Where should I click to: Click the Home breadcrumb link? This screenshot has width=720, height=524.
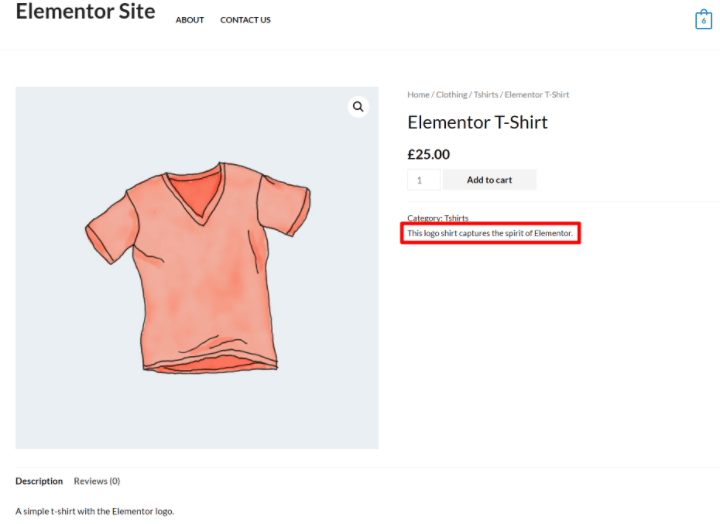tap(418, 95)
